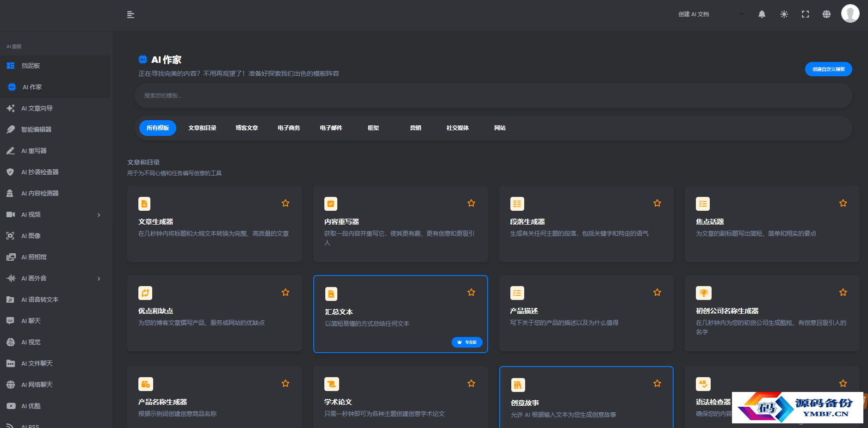868x428 pixels.
Task: Favorite 内容重写器 with star
Action: [471, 203]
